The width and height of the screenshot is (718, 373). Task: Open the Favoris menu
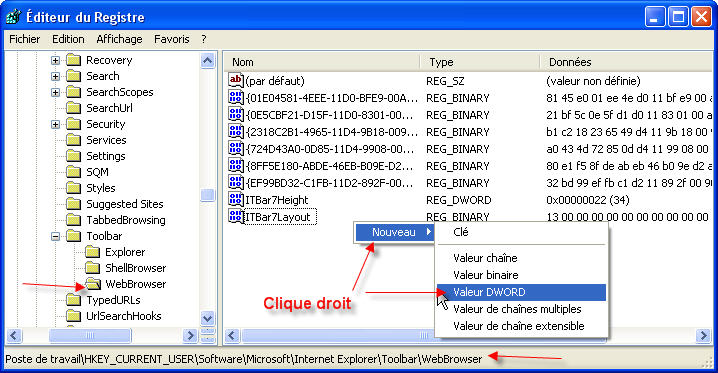point(172,39)
